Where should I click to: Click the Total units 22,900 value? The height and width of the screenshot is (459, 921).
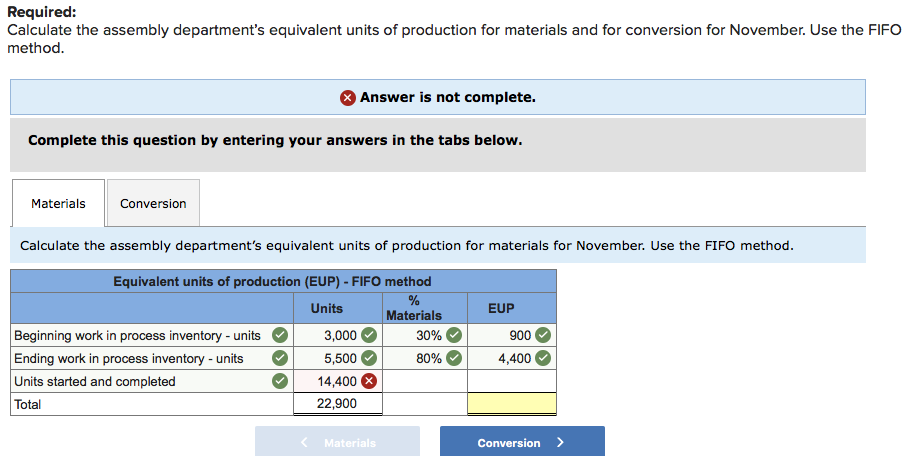(x=337, y=404)
